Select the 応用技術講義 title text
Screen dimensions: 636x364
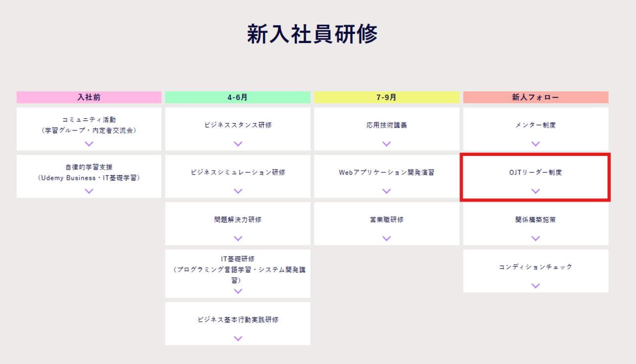tap(386, 125)
